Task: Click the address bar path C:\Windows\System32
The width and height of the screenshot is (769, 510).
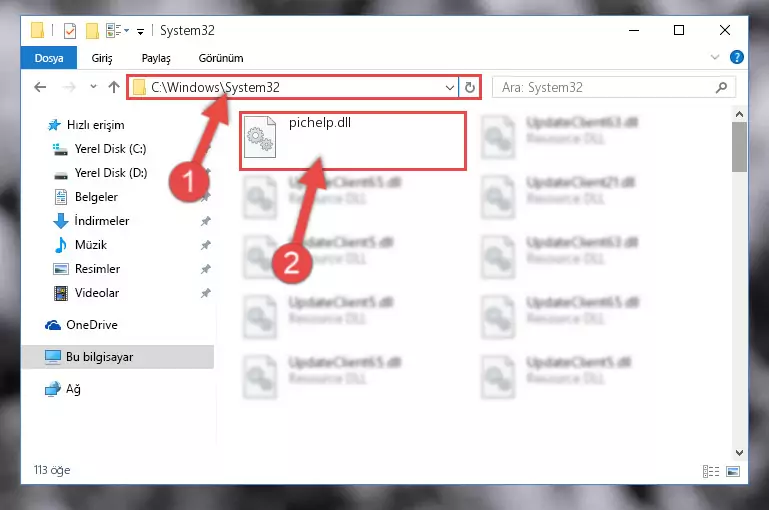Action: [215, 87]
